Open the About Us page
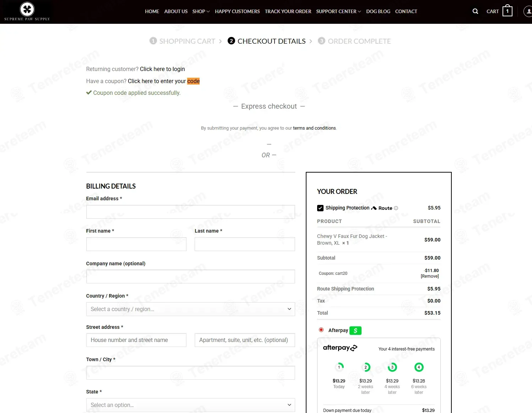This screenshot has width=532, height=413. tap(176, 11)
